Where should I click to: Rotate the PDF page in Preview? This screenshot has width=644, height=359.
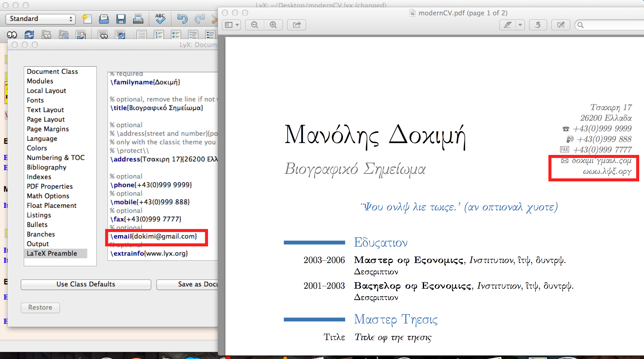coord(538,25)
